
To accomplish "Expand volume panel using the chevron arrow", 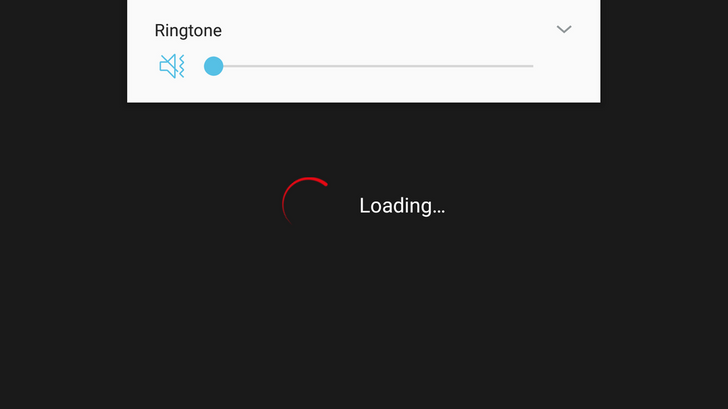I will click(564, 29).
